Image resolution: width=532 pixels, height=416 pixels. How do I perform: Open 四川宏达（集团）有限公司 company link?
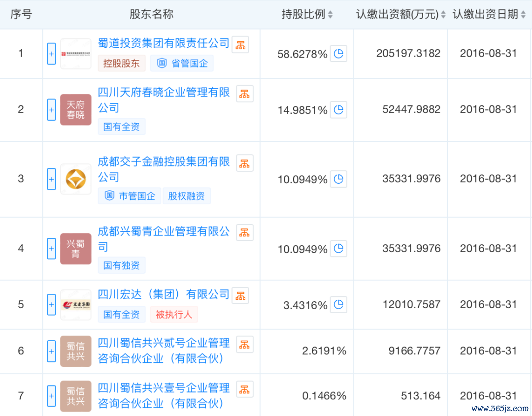click(164, 294)
